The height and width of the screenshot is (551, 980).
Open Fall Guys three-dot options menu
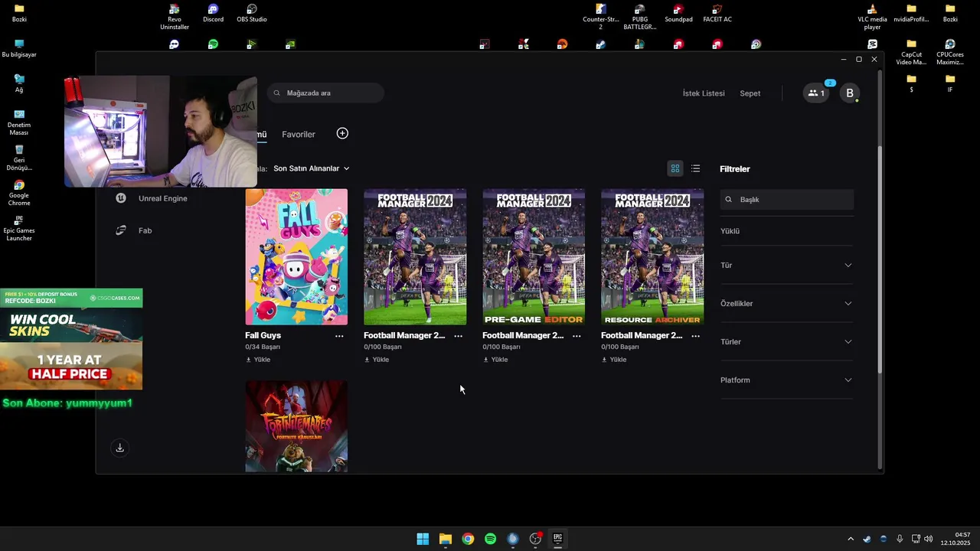339,336
